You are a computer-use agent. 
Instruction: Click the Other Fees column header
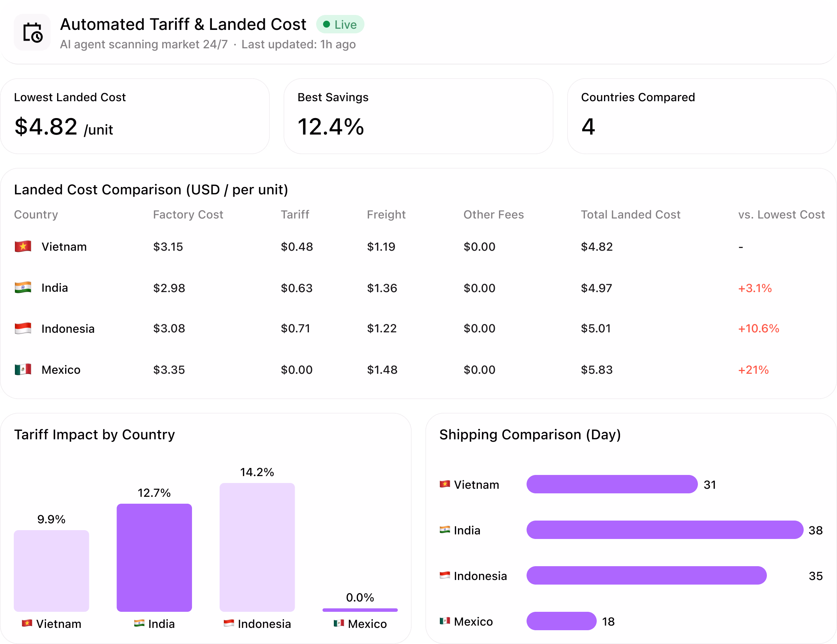494,215
